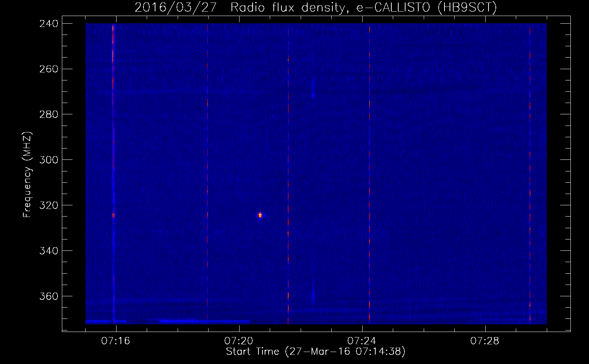This screenshot has height=364, width=589.
Task: Click the 260 frequency tick label
Action: [x=49, y=69]
